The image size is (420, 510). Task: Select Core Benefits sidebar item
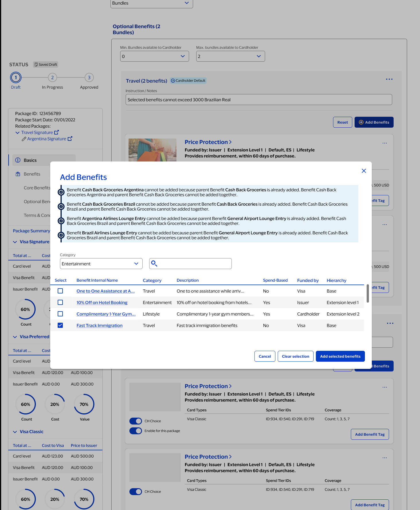pyautogui.click(x=37, y=188)
